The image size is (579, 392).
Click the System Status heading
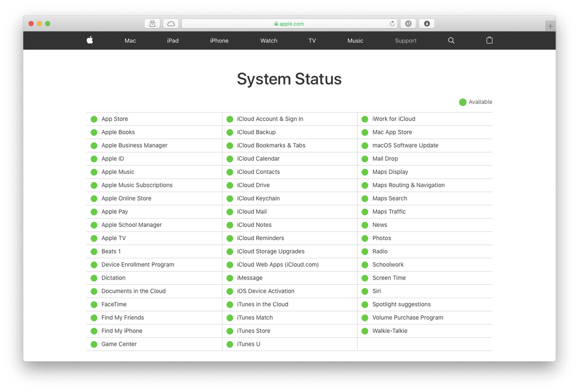click(289, 79)
